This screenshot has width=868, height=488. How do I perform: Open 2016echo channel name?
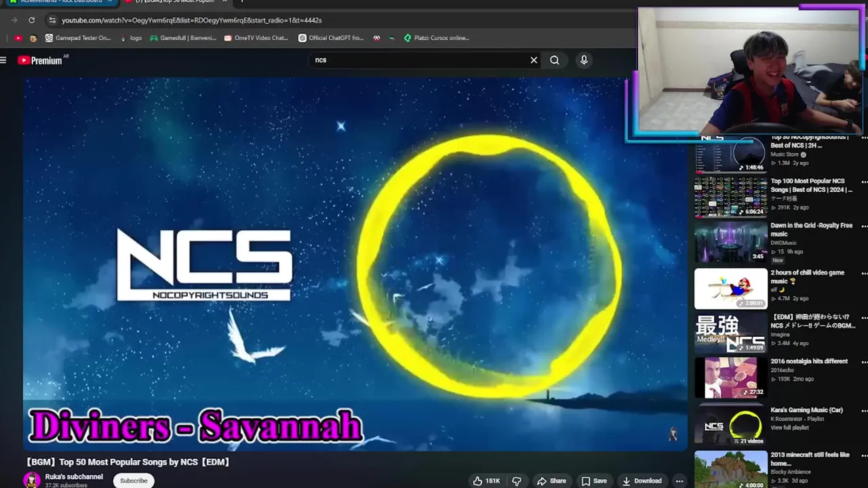(782, 370)
